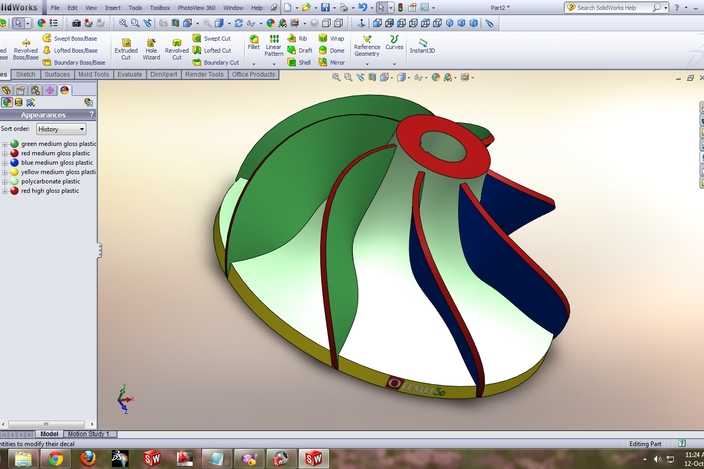
Task: Expand the green medium gloss plastic tree node
Action: point(4,144)
